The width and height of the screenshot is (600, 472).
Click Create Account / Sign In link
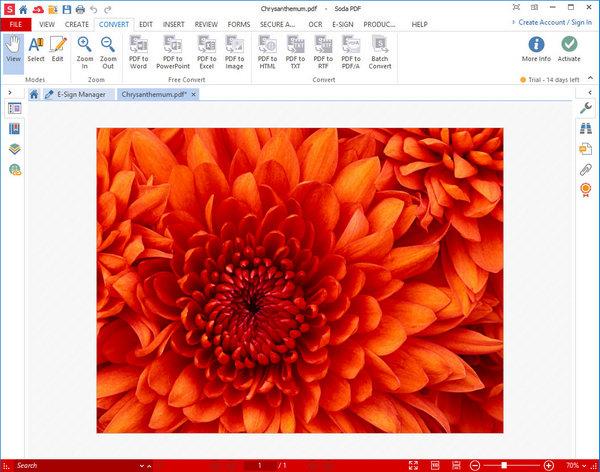tap(555, 23)
